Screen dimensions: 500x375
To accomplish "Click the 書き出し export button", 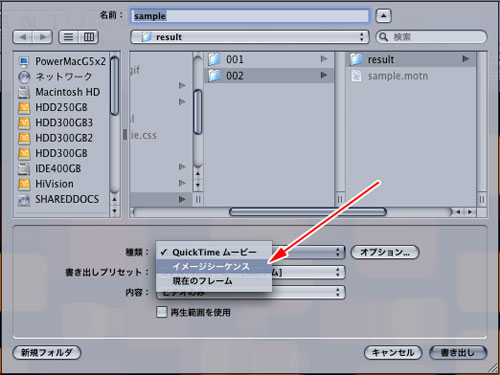I will tap(458, 353).
